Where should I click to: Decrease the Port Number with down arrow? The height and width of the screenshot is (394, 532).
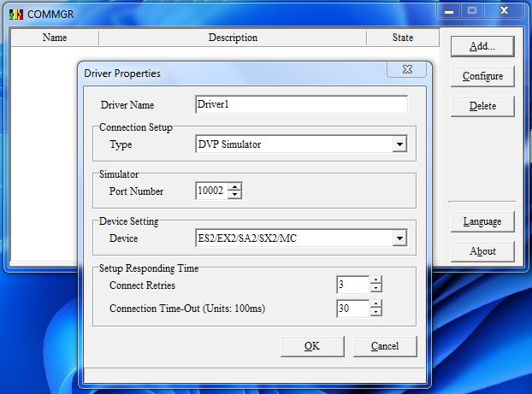(235, 196)
